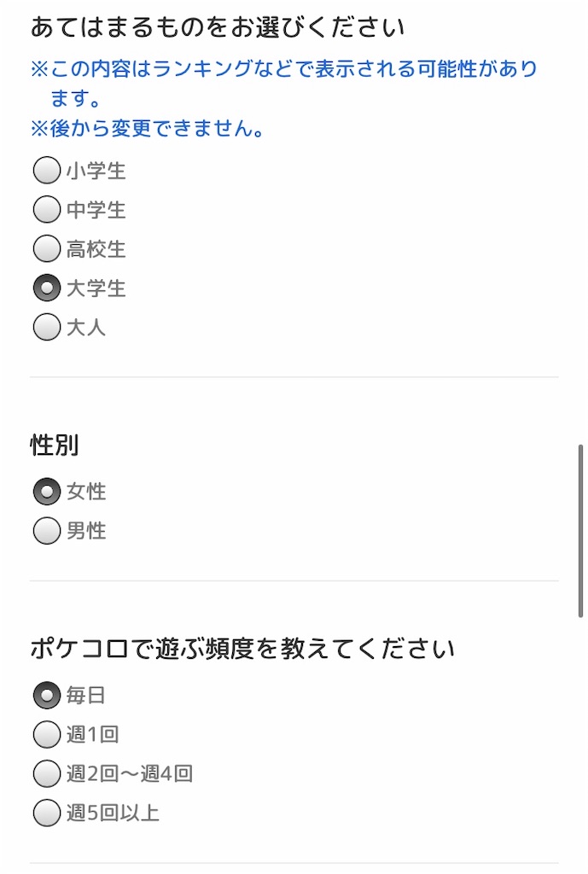Click the selected 大学生 radio button
Screen dimensions: 588x874
point(47,288)
